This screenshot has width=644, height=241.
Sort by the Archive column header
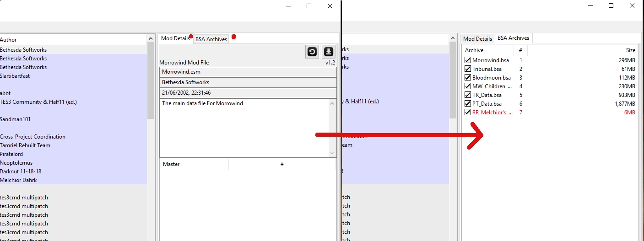(474, 50)
